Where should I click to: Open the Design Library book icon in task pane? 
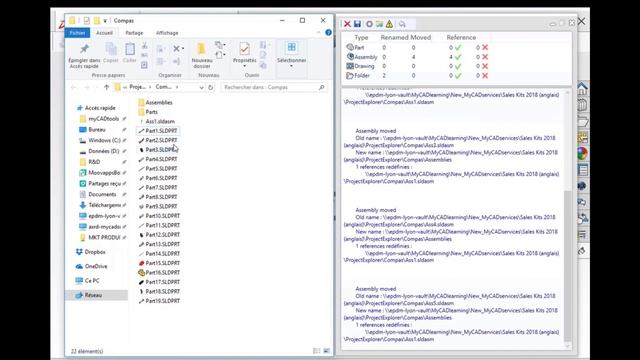[582, 105]
